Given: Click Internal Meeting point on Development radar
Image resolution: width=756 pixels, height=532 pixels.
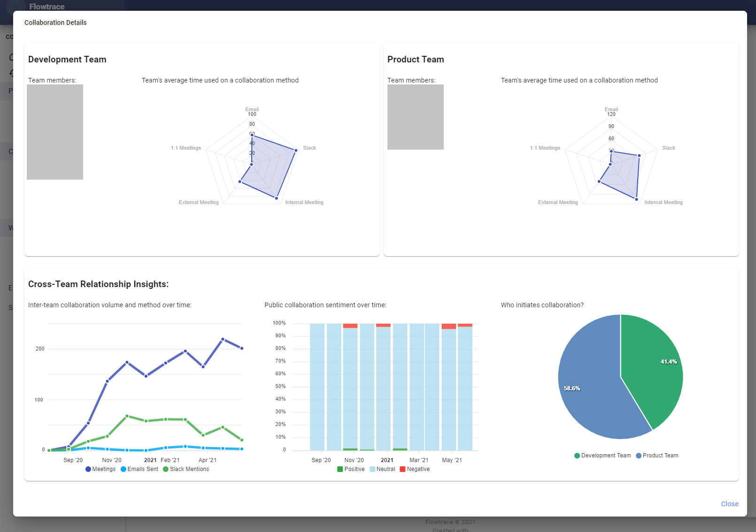Looking at the screenshot, I should click(x=277, y=198).
